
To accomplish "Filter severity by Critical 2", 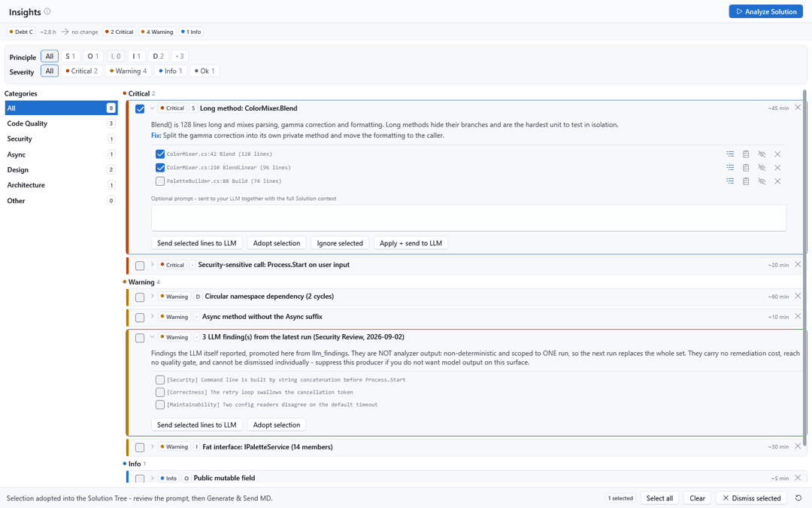I will tap(81, 71).
